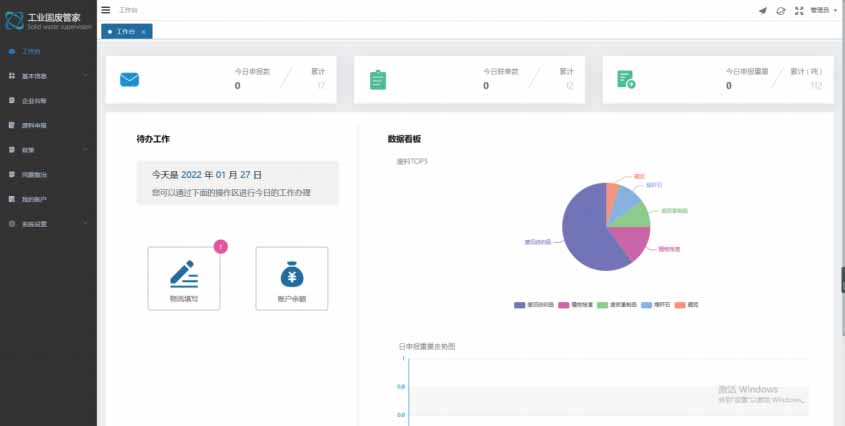Click the green document icon in third card
Viewport: 845px width, 426px height.
[x=626, y=80]
